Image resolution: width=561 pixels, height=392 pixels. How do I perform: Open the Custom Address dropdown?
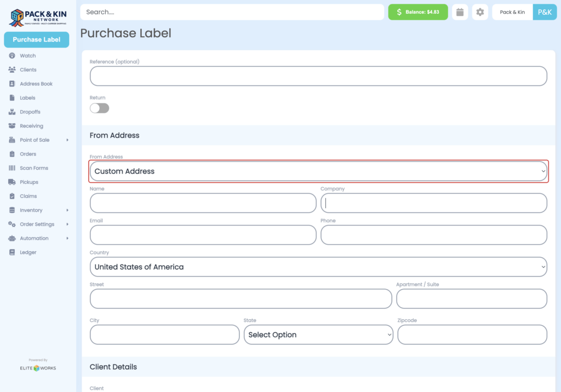[318, 171]
